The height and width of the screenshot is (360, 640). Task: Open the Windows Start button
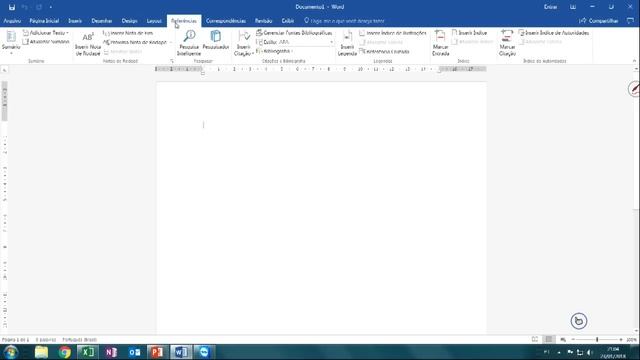11,352
